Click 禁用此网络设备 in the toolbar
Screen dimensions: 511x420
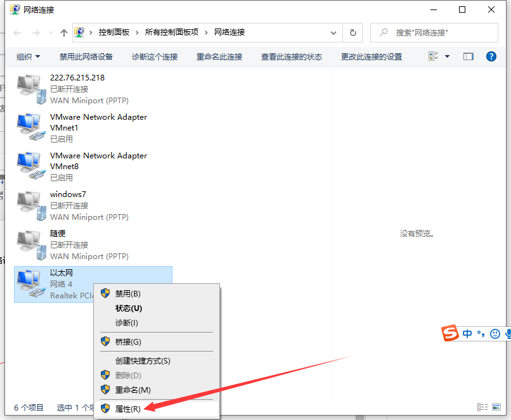tap(86, 56)
